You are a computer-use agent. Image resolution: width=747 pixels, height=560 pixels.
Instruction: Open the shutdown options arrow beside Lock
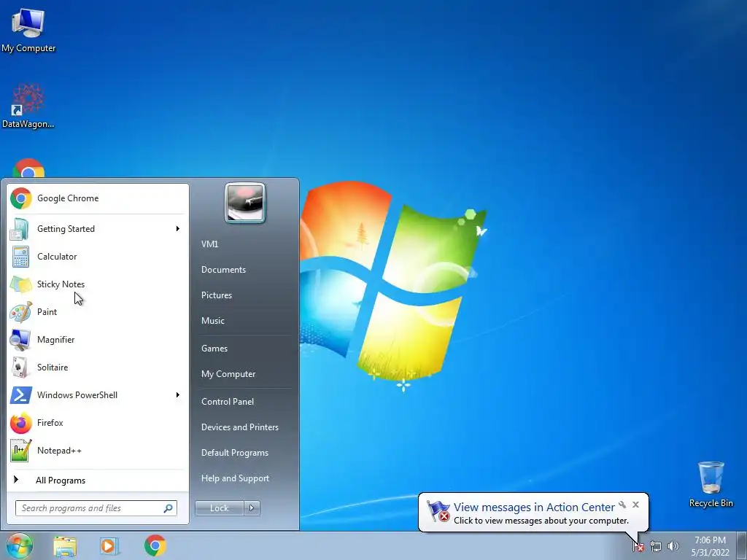[x=252, y=508]
